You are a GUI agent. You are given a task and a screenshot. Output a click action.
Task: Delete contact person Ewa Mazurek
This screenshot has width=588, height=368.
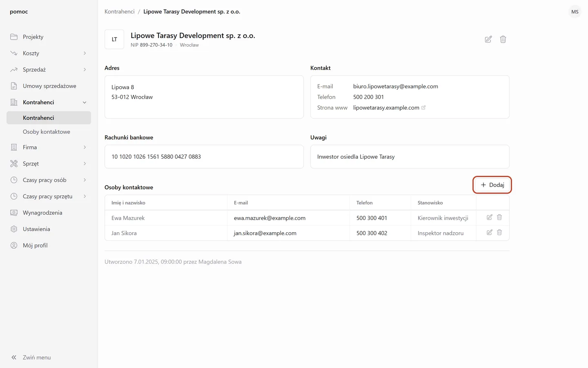click(x=499, y=218)
